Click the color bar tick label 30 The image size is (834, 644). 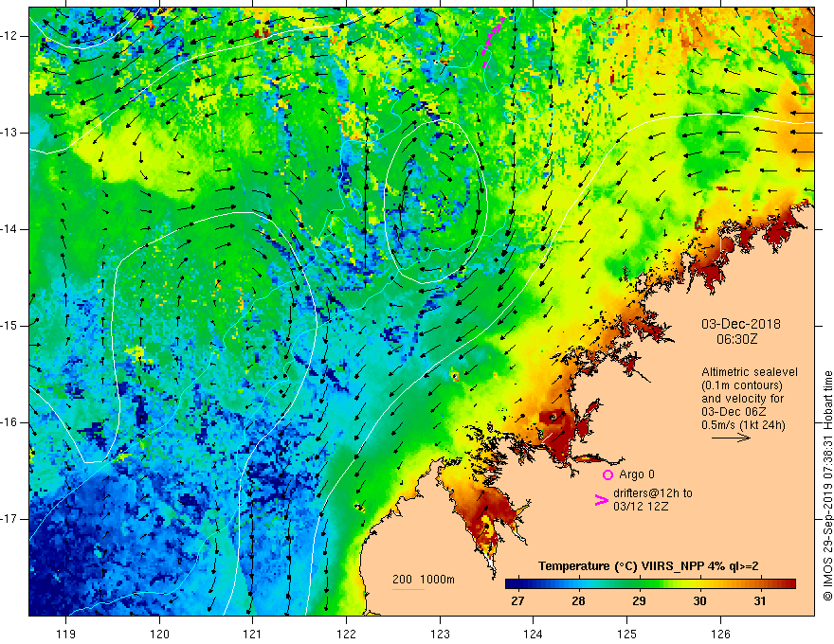[699, 601]
